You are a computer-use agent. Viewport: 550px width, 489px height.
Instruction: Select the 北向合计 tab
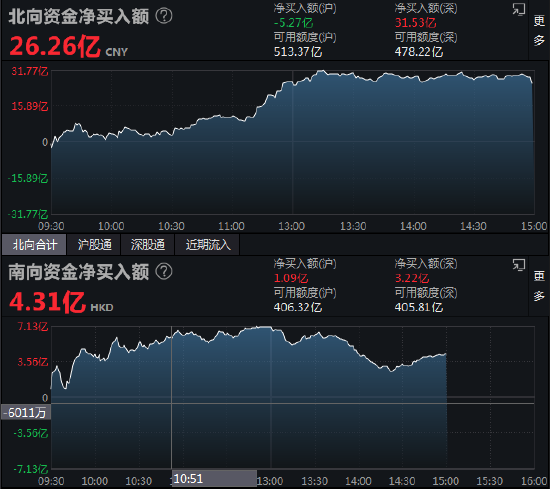(x=34, y=244)
